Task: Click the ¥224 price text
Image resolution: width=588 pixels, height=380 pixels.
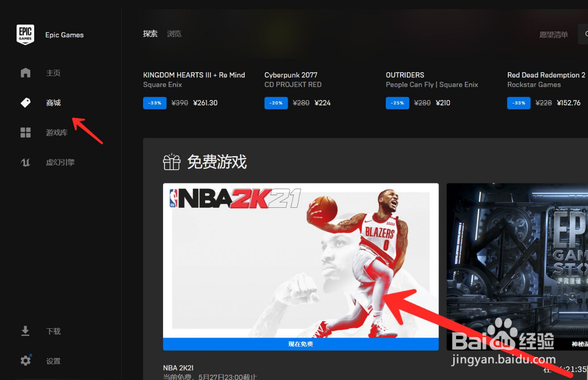Action: pos(323,103)
